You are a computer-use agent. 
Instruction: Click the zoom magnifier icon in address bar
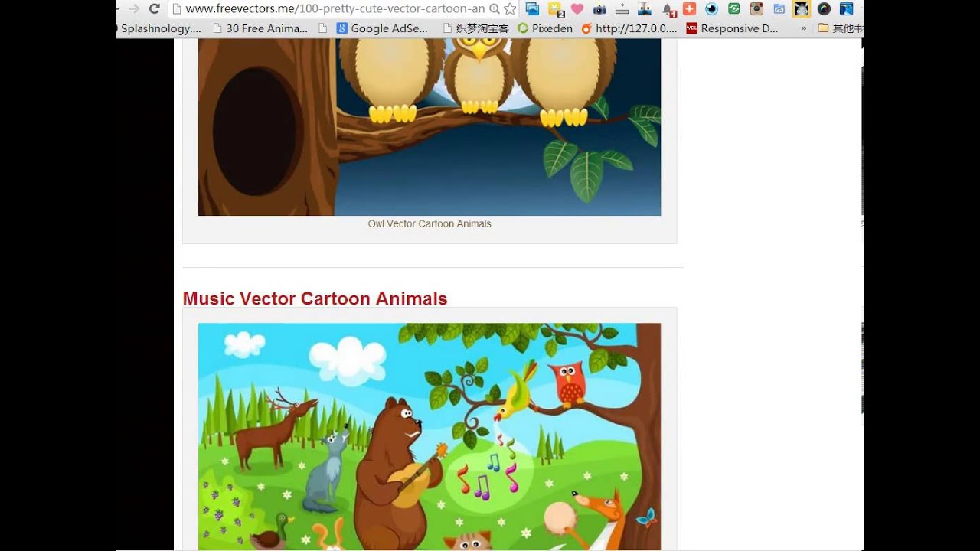(495, 9)
